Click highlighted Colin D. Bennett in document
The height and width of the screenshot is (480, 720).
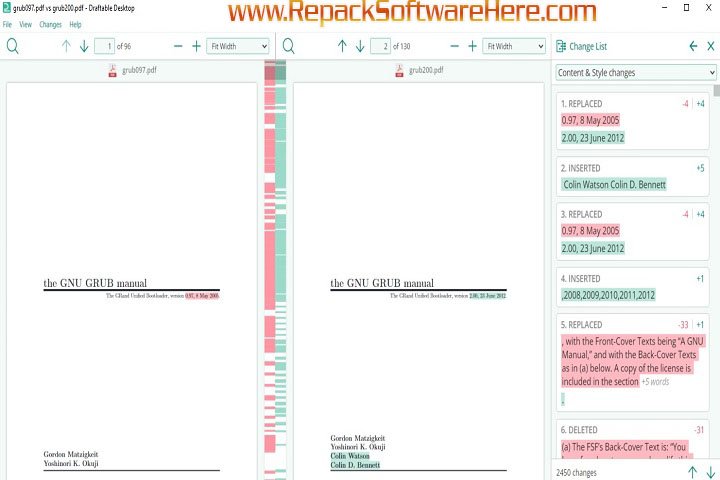point(355,465)
